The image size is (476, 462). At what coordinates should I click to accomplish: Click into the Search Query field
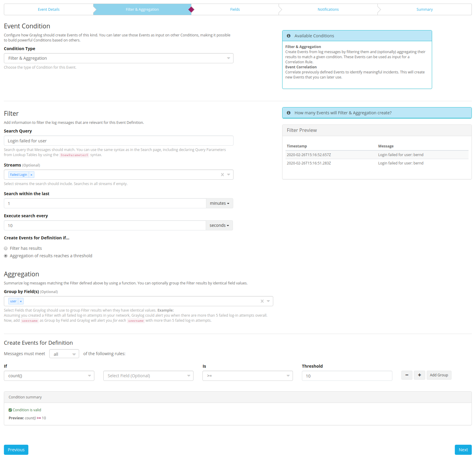[x=118, y=141]
